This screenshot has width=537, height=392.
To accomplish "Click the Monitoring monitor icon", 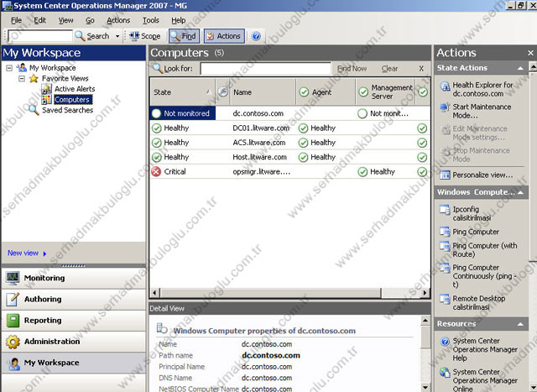I will (13, 278).
